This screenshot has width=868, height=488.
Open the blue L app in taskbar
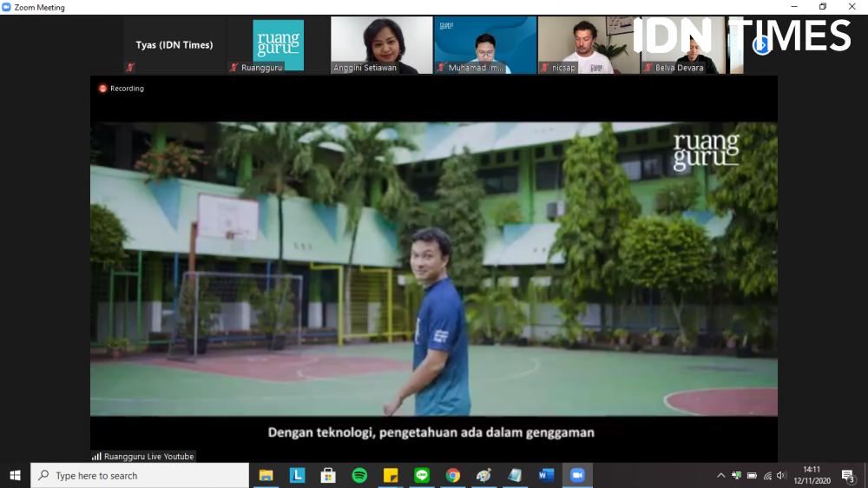[297, 475]
